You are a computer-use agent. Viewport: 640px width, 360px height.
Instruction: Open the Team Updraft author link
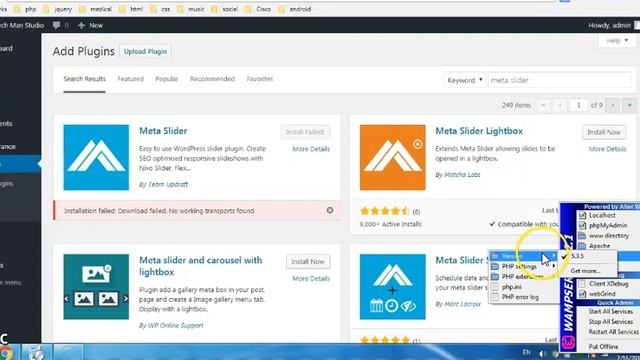168,184
